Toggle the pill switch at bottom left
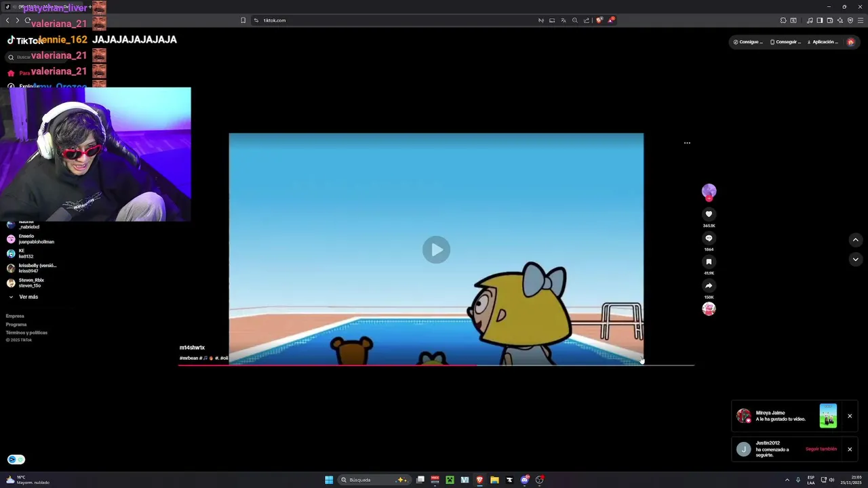Image resolution: width=868 pixels, height=488 pixels. 16,460
